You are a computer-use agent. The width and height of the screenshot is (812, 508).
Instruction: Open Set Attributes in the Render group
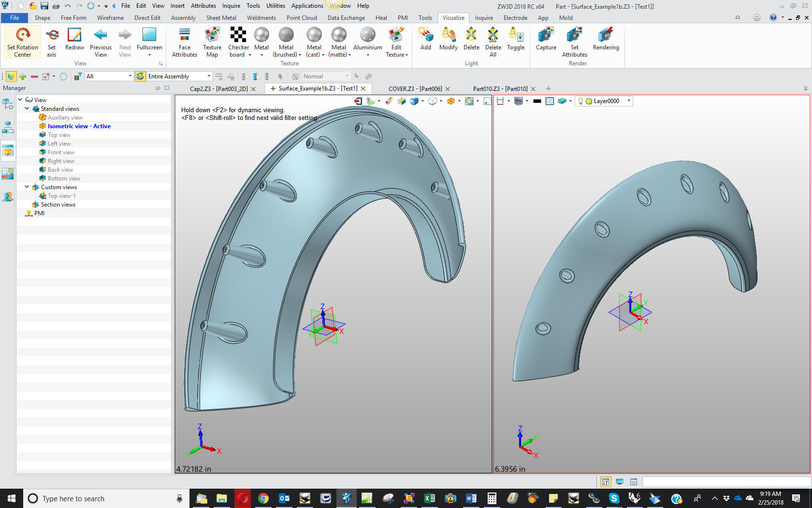[x=575, y=42]
